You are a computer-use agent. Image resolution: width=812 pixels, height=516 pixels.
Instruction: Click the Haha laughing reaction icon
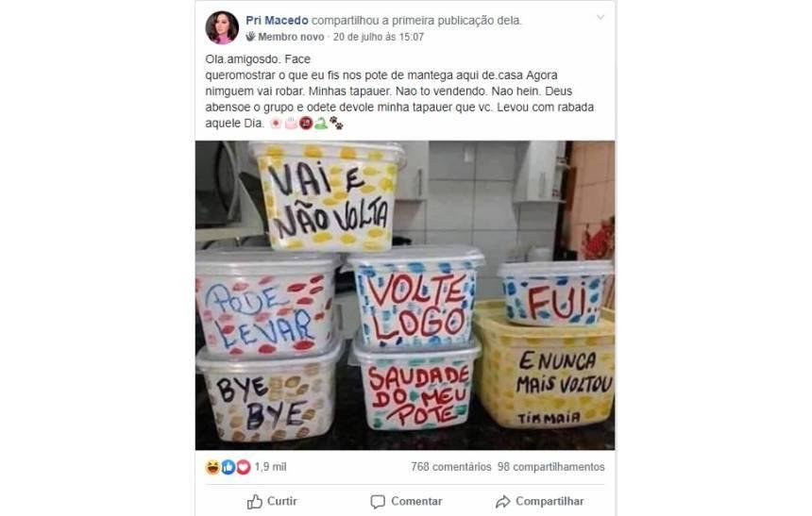[x=212, y=467]
